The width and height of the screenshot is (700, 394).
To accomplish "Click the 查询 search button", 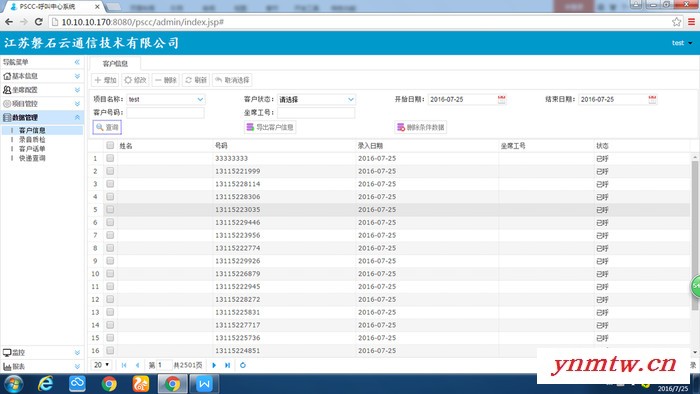I will point(107,127).
